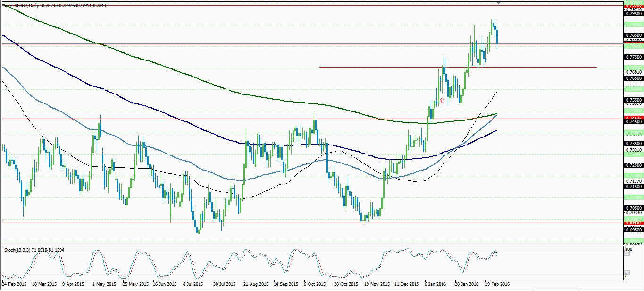This screenshot has width=644, height=291.
Task: Click the red 0.74645 price label
Action: [x=633, y=118]
